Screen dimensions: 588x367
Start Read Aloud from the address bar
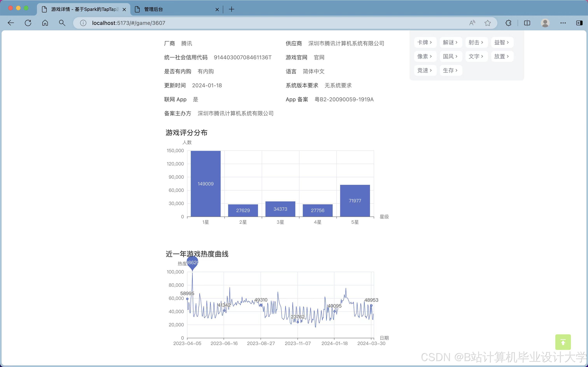(x=472, y=23)
